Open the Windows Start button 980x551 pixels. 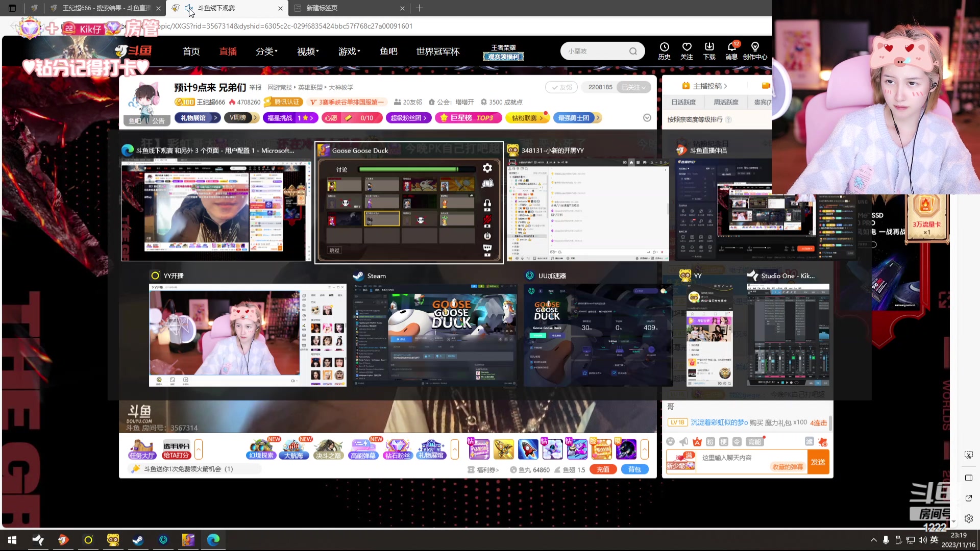coord(12,540)
